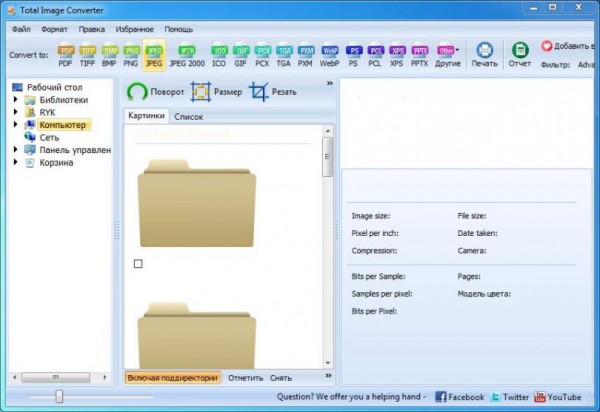Convert to PPTX format

(x=419, y=55)
